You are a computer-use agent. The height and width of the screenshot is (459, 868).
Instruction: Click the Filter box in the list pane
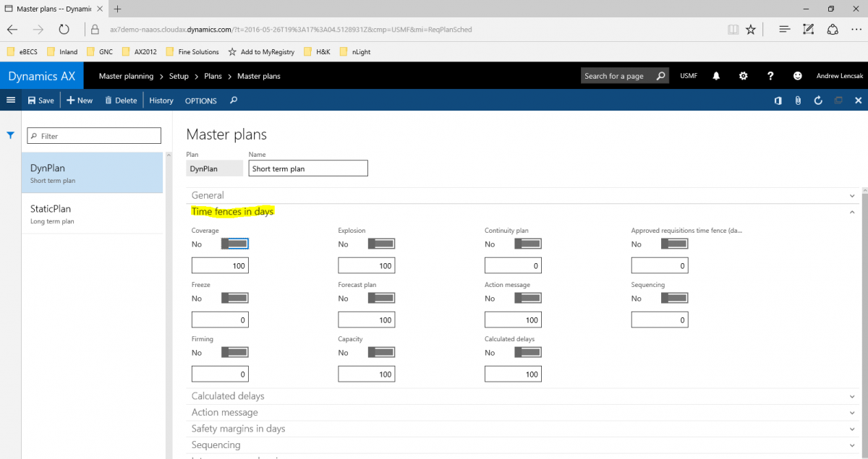[x=94, y=136]
